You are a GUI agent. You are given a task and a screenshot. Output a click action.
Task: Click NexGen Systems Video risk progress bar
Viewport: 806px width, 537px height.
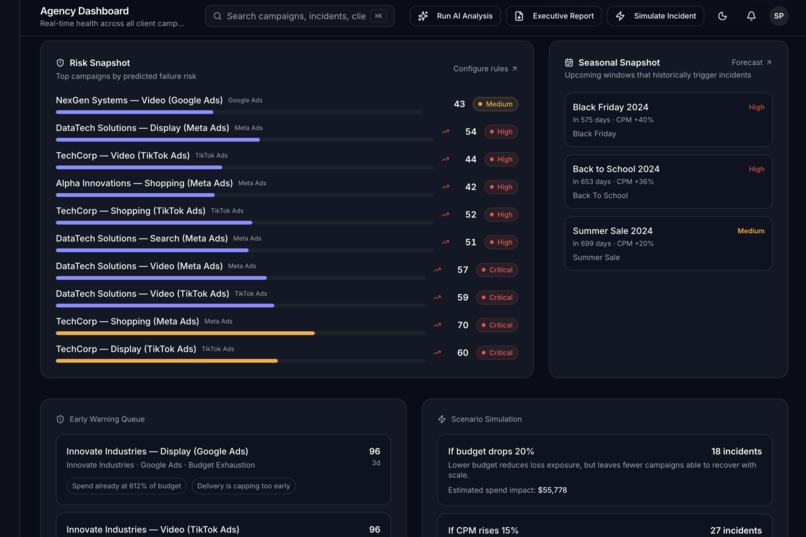[239, 112]
